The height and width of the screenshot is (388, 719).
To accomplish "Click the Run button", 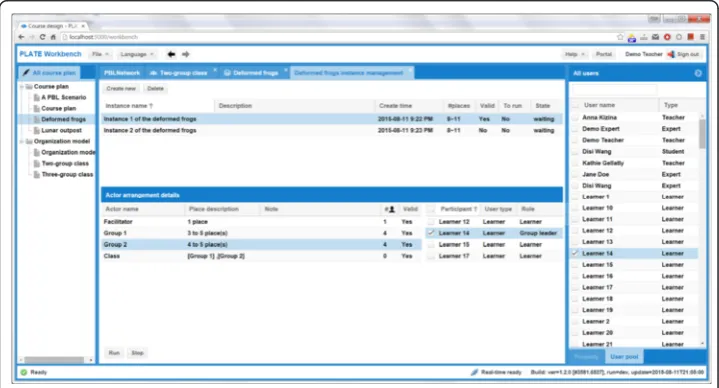I will (114, 353).
